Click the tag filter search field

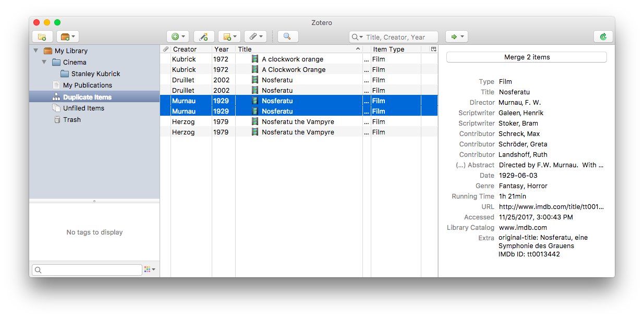[87, 269]
